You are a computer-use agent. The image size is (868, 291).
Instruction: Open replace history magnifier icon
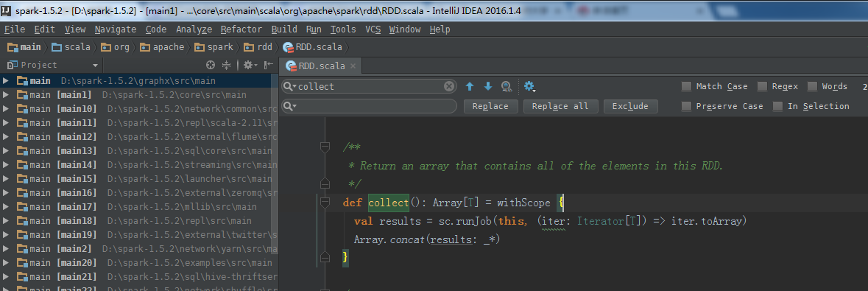pos(290,106)
